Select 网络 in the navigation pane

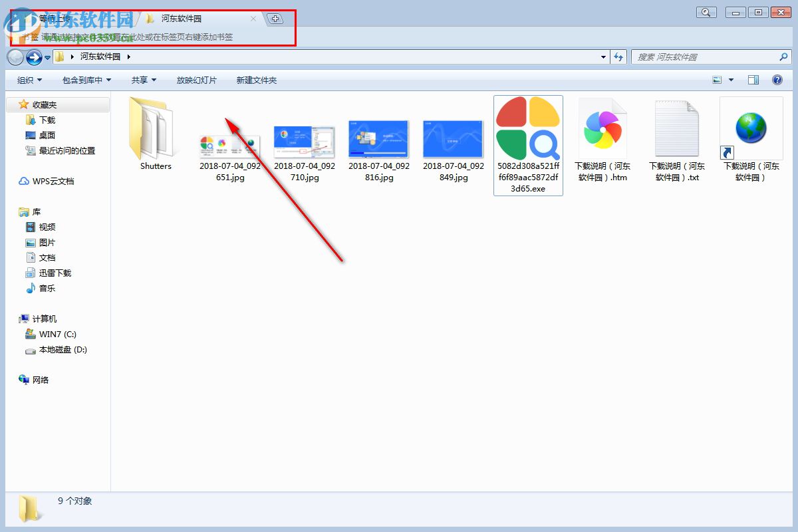[34, 380]
